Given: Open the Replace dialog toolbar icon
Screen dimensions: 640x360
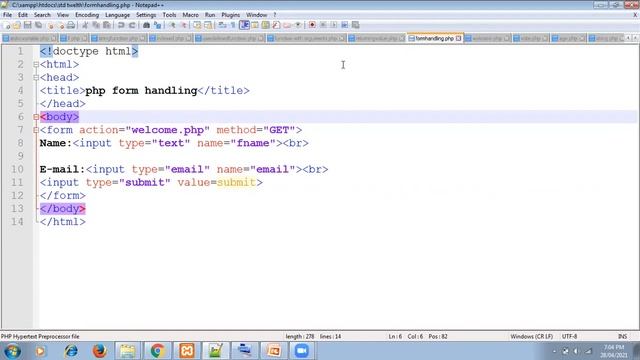Looking at the screenshot, I should 157,25.
